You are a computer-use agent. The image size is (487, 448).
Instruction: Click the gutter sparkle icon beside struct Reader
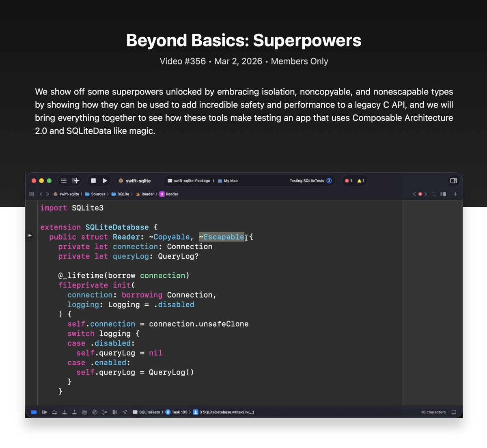(x=30, y=235)
